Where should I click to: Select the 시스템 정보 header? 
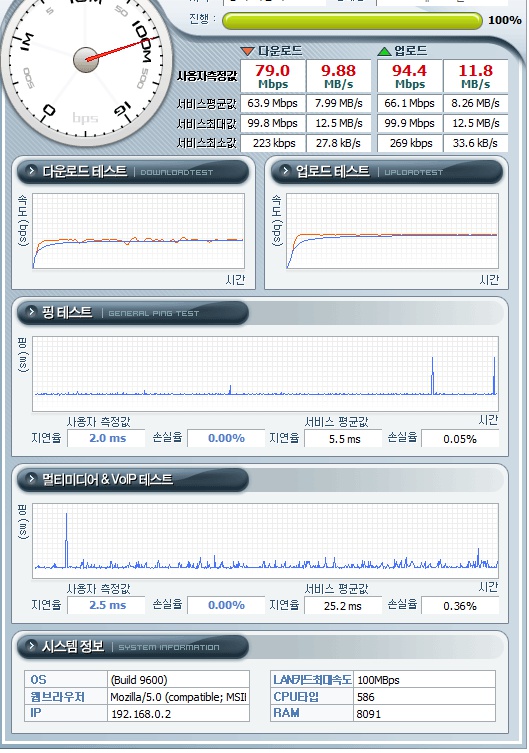click(133, 646)
